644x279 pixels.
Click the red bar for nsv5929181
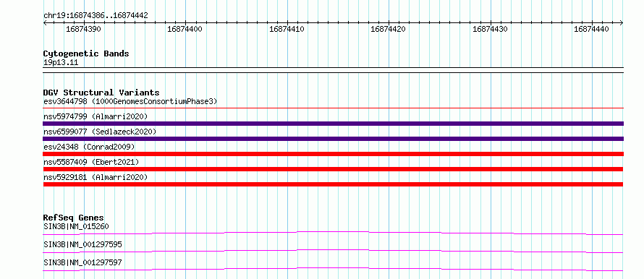click(333, 184)
